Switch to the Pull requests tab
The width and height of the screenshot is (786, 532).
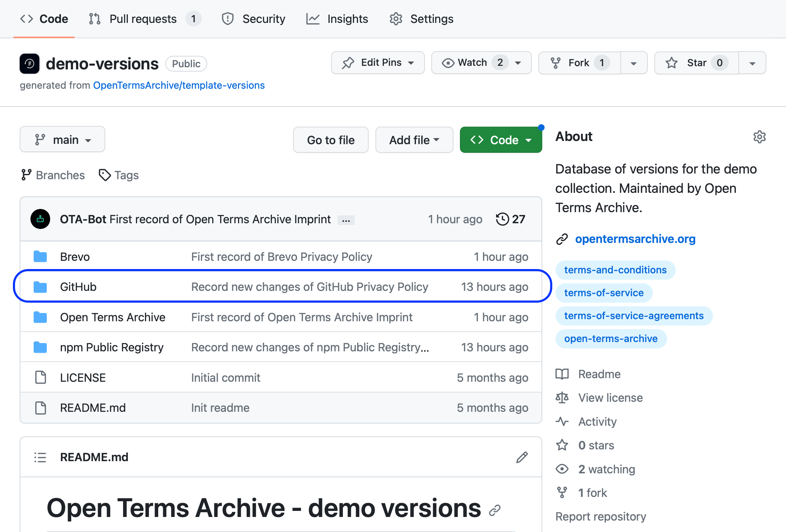click(x=143, y=19)
